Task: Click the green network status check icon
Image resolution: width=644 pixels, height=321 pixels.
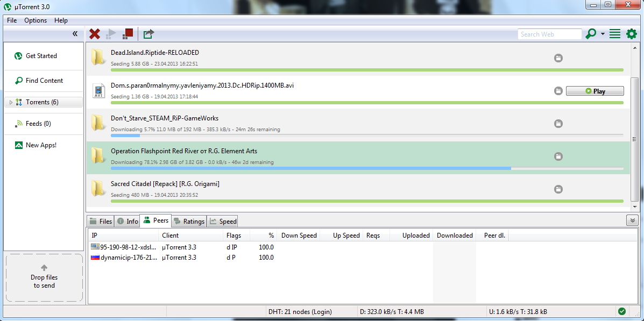Action: 622,311
